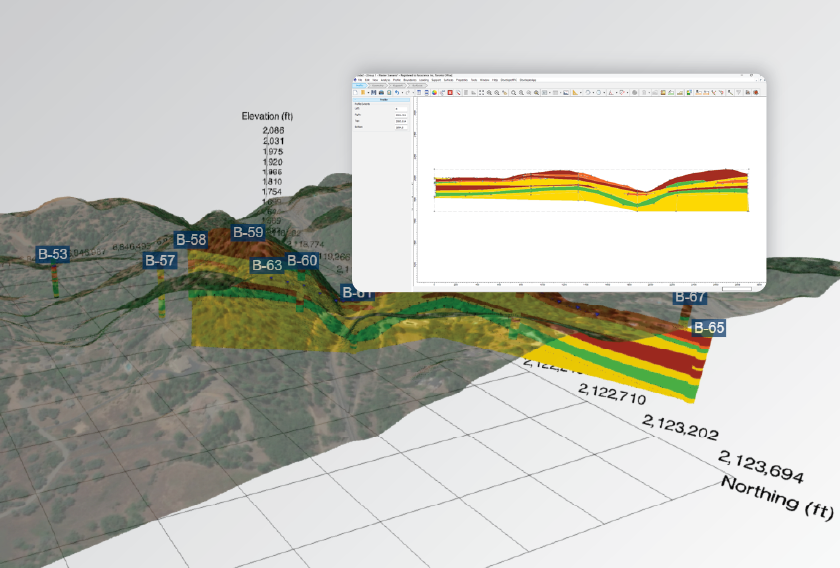Click the grey filter funnel icon
Image resolution: width=840 pixels, height=568 pixels.
(738, 92)
